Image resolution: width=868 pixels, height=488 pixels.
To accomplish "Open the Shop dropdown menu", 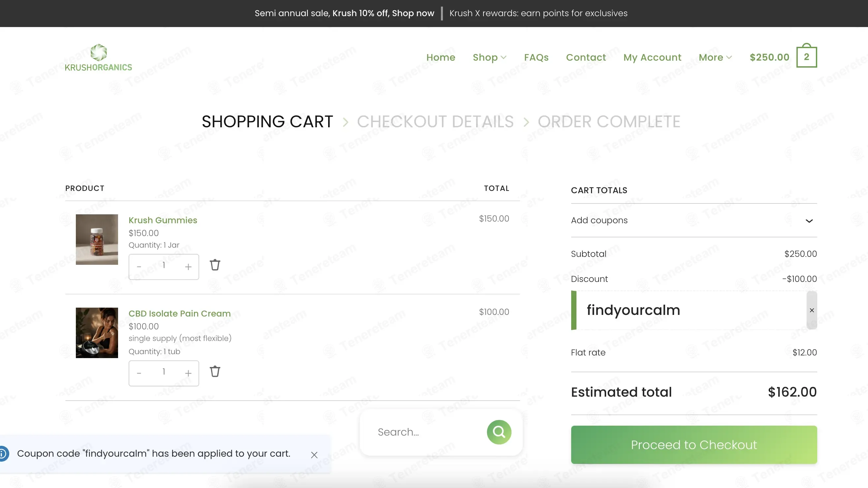I will point(489,57).
